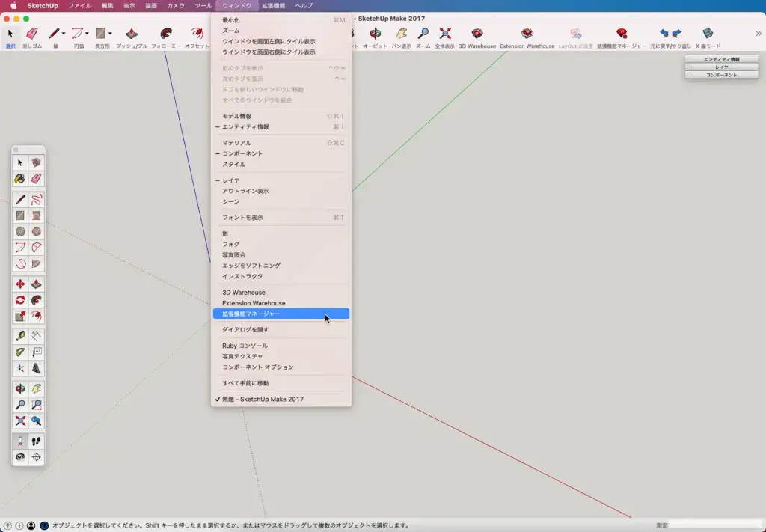Click the undo arrow in toolbar
The height and width of the screenshot is (532, 766).
coord(664,34)
